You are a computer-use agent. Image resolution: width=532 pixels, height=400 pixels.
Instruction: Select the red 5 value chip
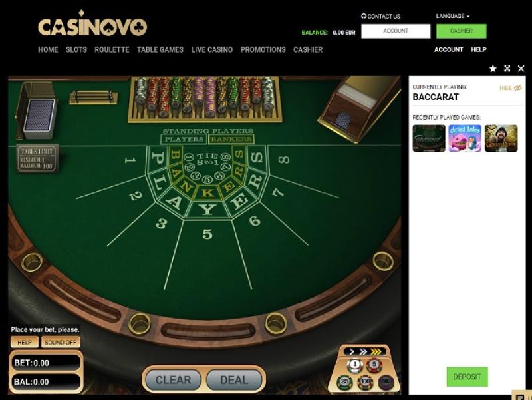tap(374, 365)
